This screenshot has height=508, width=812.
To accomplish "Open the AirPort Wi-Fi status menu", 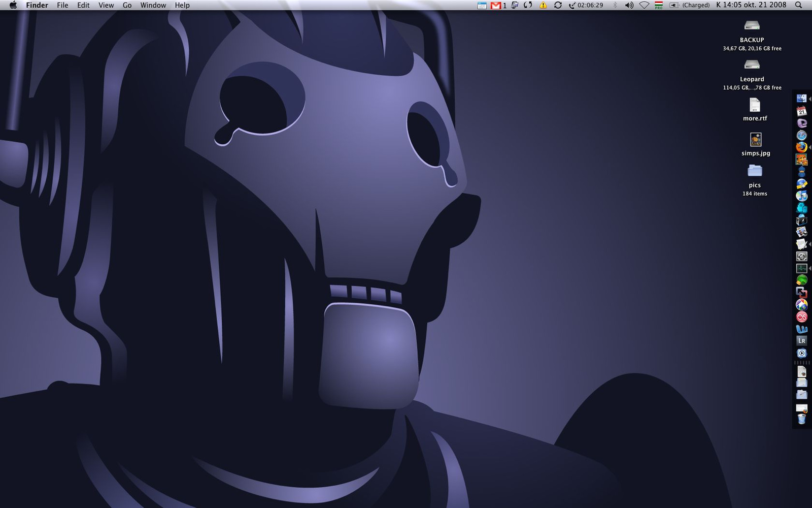I will [x=644, y=5].
